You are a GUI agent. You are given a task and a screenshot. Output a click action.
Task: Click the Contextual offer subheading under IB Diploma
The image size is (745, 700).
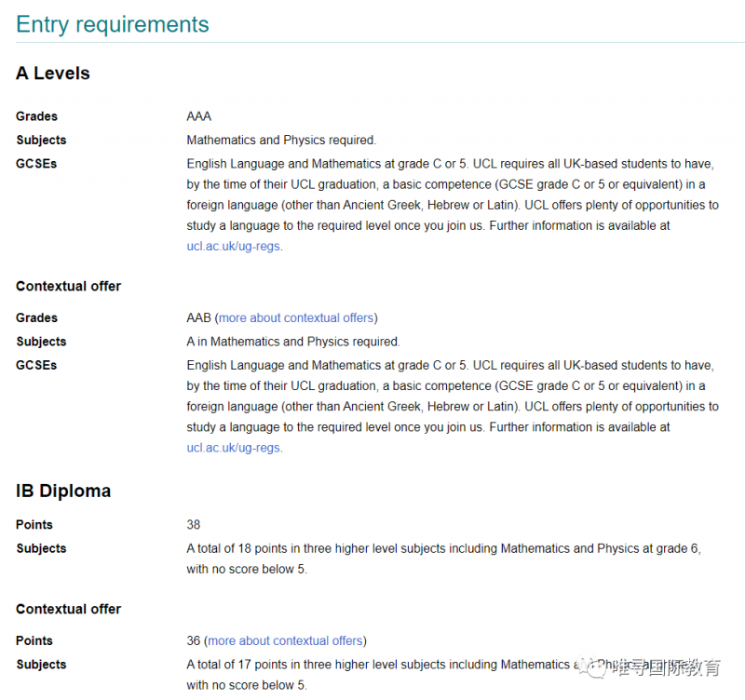(68, 609)
